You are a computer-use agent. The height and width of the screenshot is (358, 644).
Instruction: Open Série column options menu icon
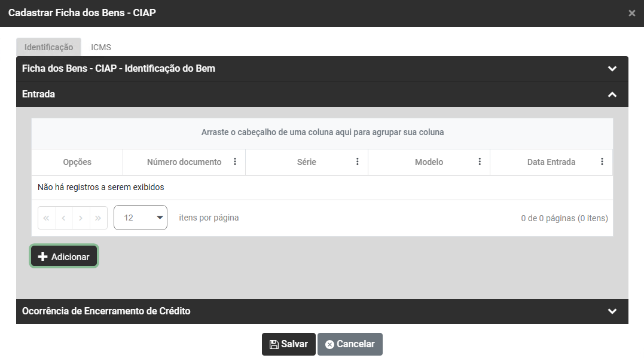click(358, 162)
